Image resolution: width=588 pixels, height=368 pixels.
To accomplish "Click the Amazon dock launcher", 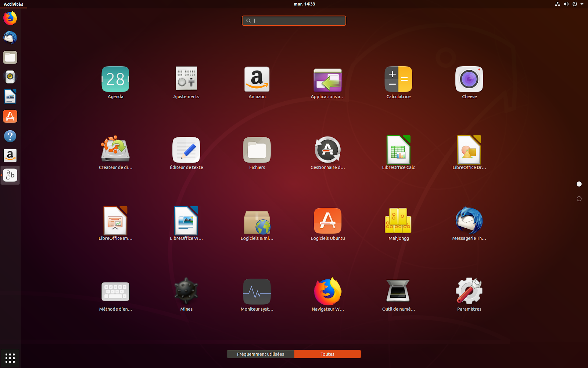I will click(x=10, y=156).
